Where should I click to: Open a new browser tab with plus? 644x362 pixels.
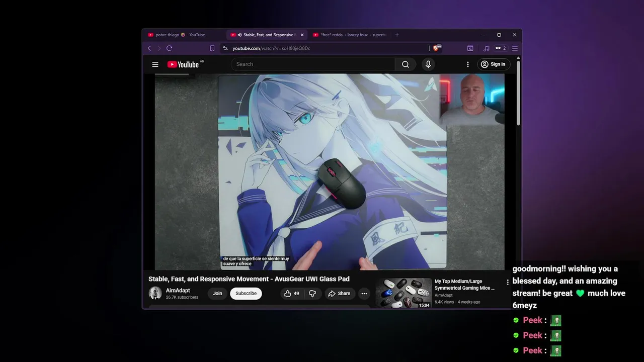point(397,35)
